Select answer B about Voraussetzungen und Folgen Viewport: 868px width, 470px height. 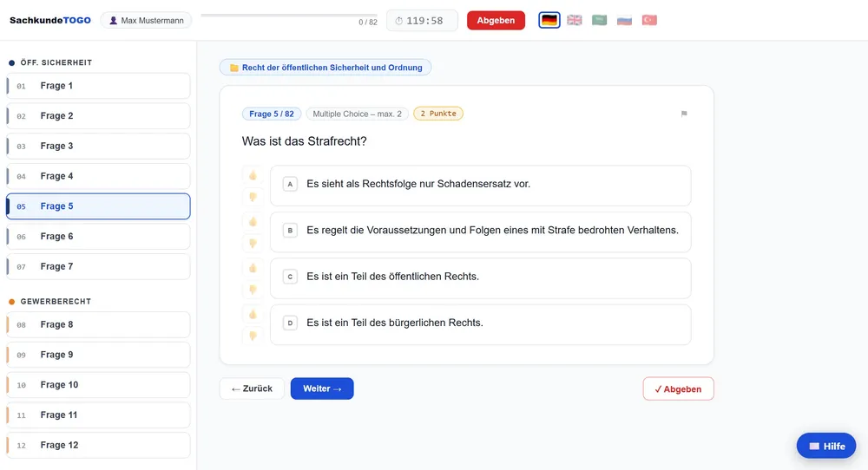point(481,232)
